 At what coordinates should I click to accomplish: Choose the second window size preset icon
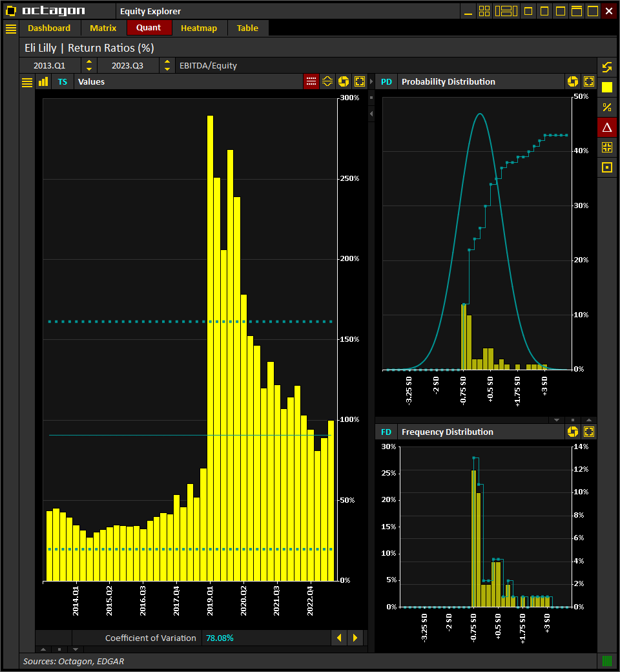tap(544, 11)
